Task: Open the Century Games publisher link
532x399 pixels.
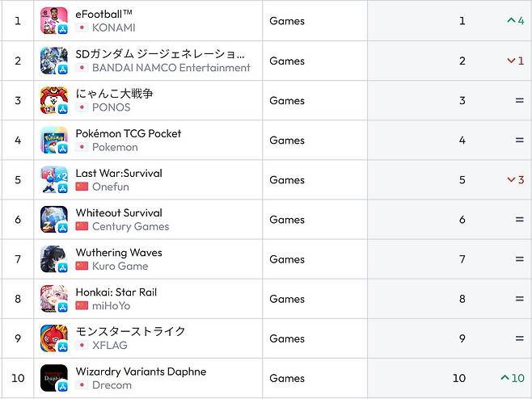Action: tap(130, 226)
